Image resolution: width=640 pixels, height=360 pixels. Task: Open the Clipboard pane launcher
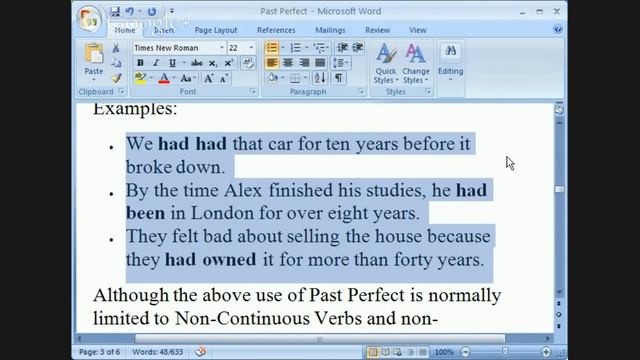coord(121,91)
